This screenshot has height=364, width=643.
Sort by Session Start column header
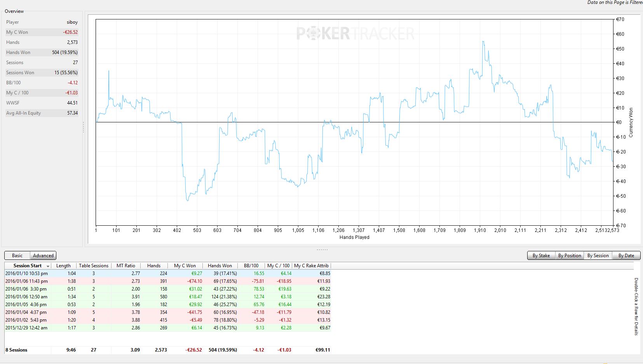[x=28, y=266]
